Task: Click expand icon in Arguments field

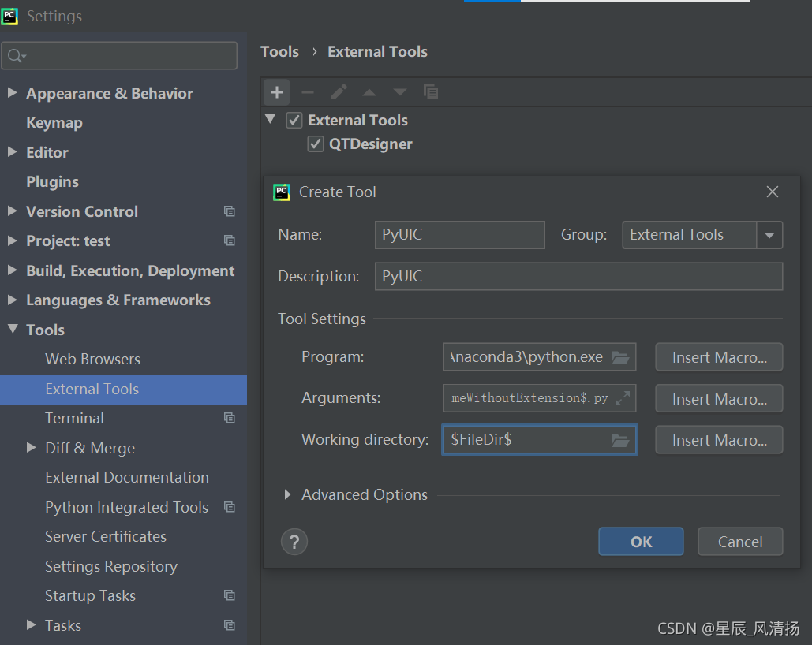Action: tap(623, 398)
